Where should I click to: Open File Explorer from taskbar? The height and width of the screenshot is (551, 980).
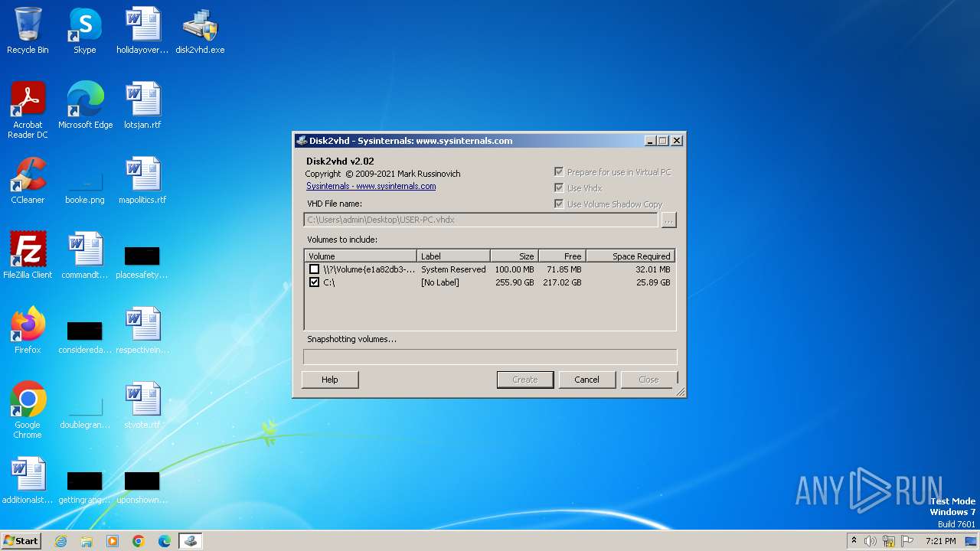click(87, 541)
